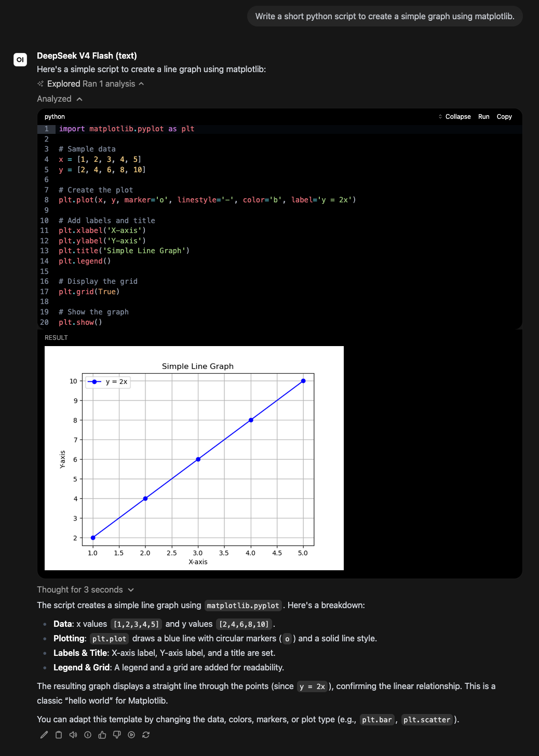Viewport: 539px width, 756px height.
Task: Click the matplotlib.pyplot inline code
Action: pos(243,606)
